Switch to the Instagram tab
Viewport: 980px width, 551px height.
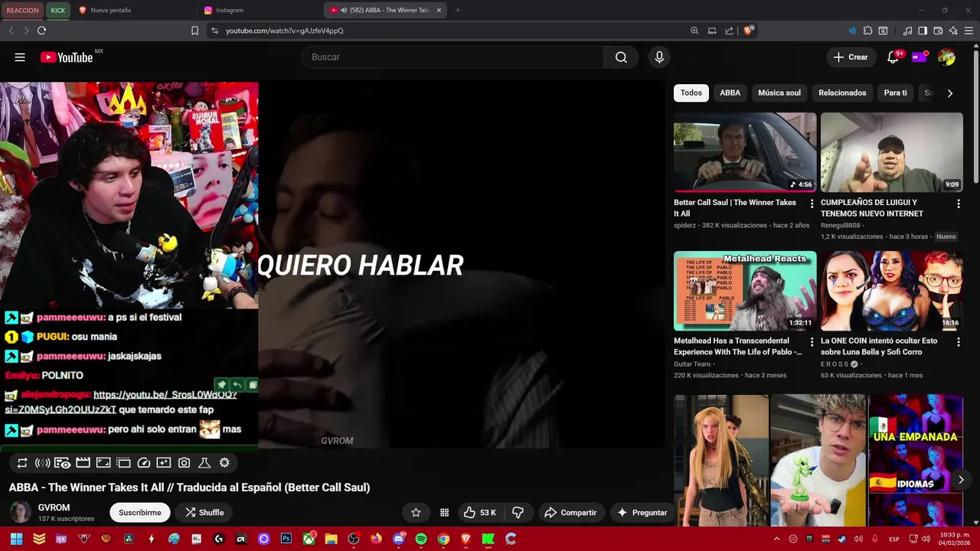click(258, 10)
